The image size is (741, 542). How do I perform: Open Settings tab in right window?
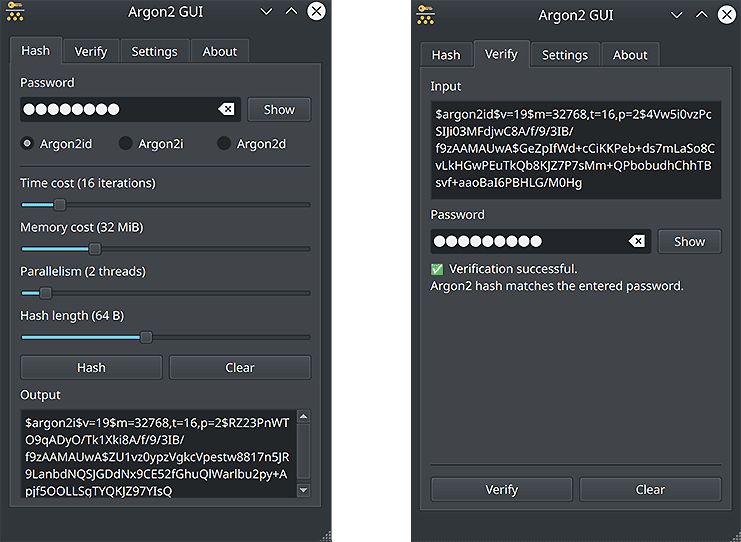point(565,55)
